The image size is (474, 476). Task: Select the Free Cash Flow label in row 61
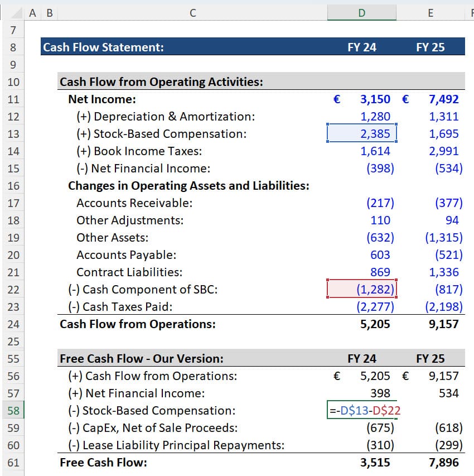pyautogui.click(x=104, y=463)
